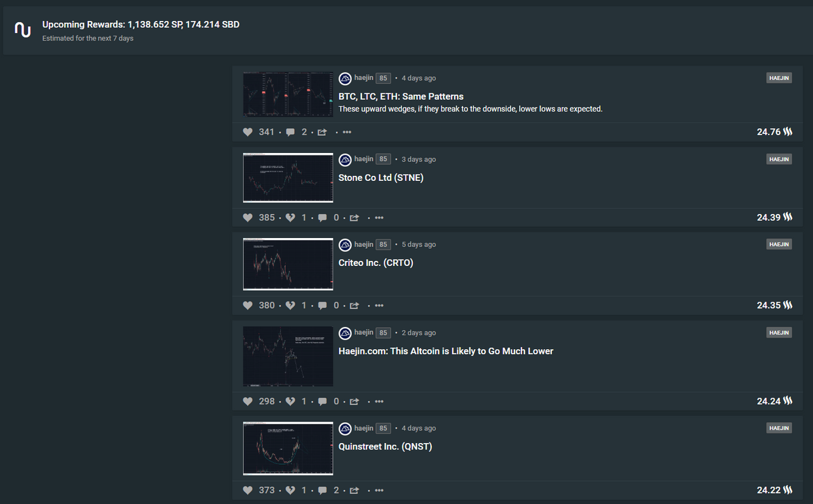Like the BTC, LTC, ETH post
Image resolution: width=813 pixels, height=504 pixels.
(x=248, y=132)
